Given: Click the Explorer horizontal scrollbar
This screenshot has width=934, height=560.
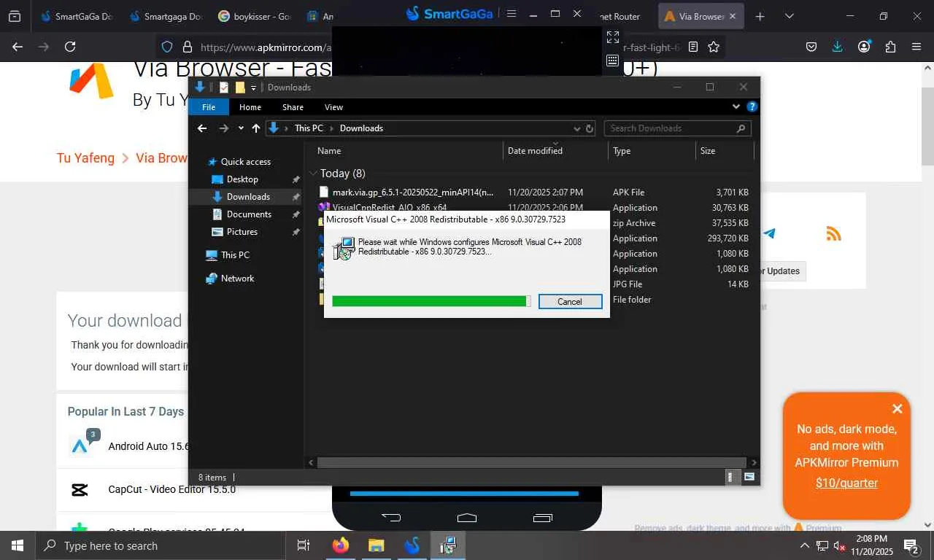Looking at the screenshot, I should 531,462.
